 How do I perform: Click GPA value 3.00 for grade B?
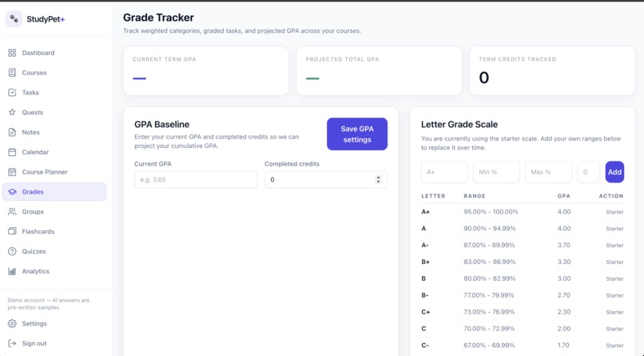[564, 278]
